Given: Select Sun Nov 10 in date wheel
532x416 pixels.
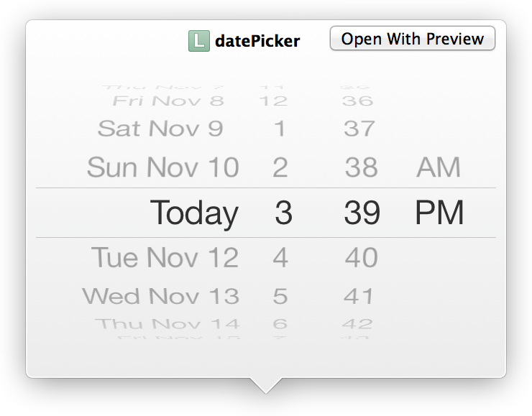Looking at the screenshot, I should 162,167.
